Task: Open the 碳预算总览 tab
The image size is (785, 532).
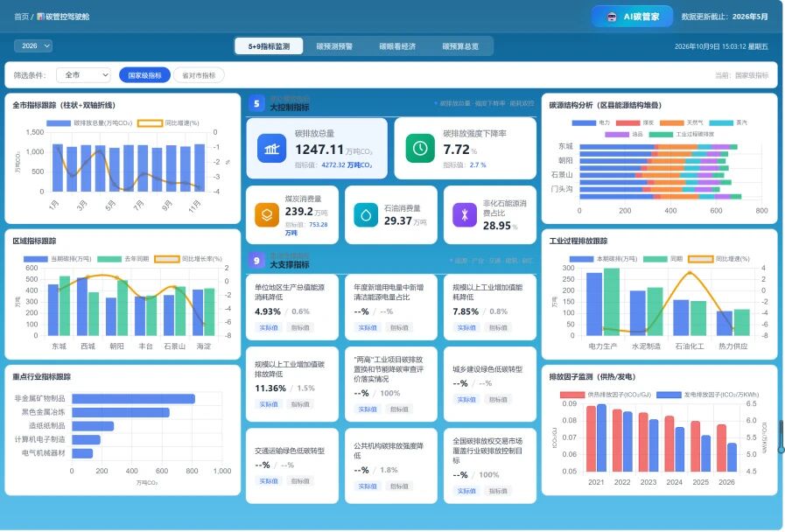Action: [x=460, y=46]
